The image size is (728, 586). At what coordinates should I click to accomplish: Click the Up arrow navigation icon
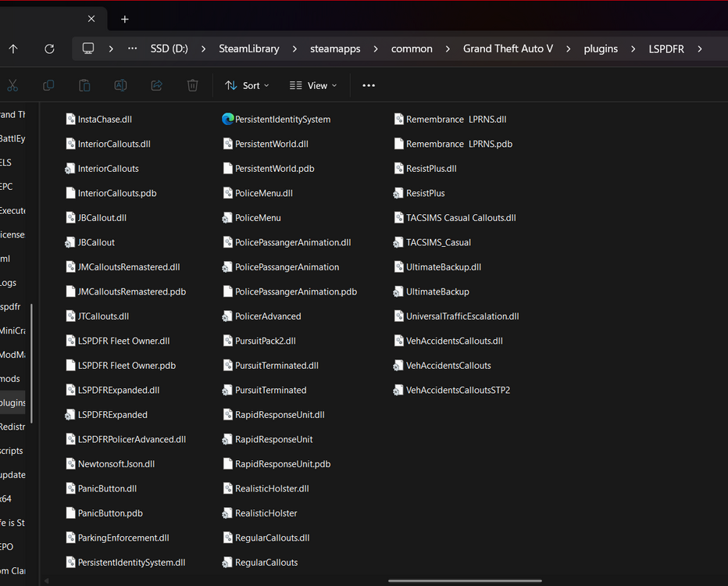(13, 48)
